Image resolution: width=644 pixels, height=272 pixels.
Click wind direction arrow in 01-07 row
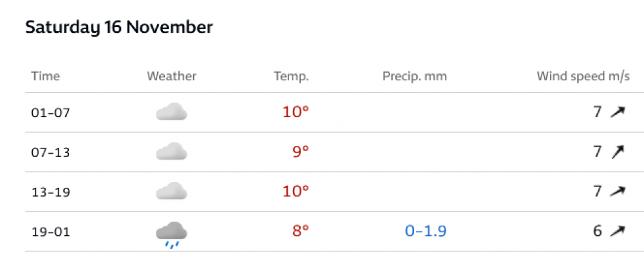[618, 112]
